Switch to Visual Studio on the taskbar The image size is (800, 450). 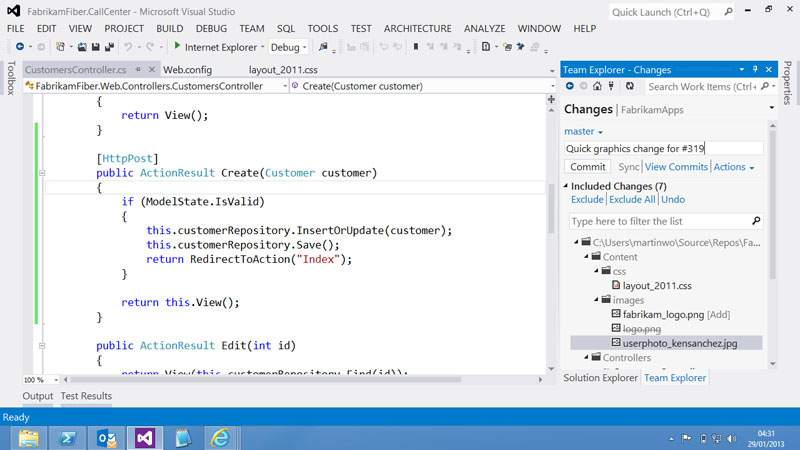pyautogui.click(x=145, y=438)
